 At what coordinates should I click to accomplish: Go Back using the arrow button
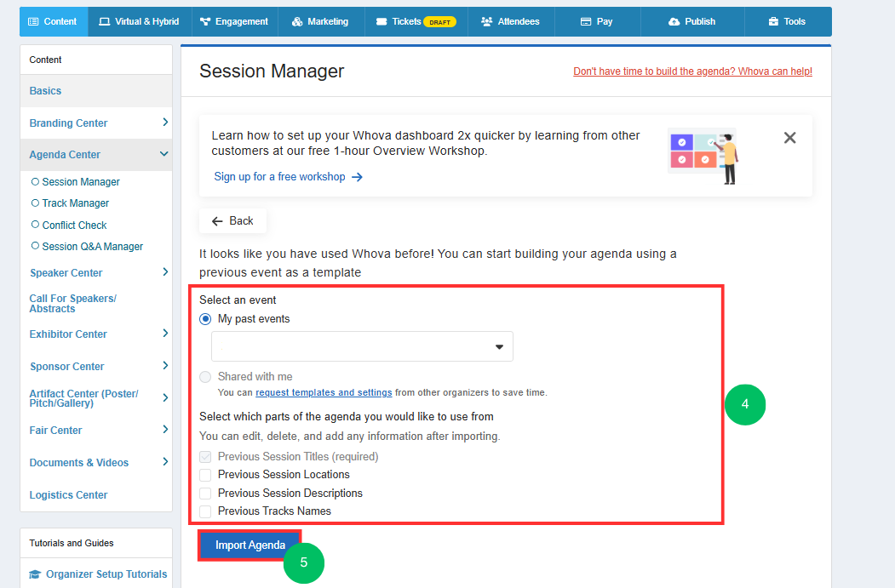click(232, 220)
